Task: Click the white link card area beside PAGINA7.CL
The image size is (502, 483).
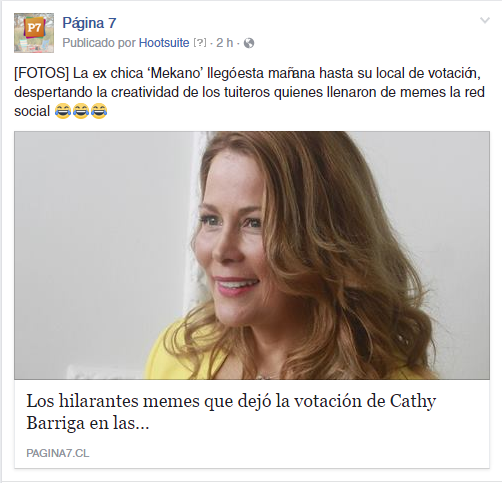Action: point(289,453)
